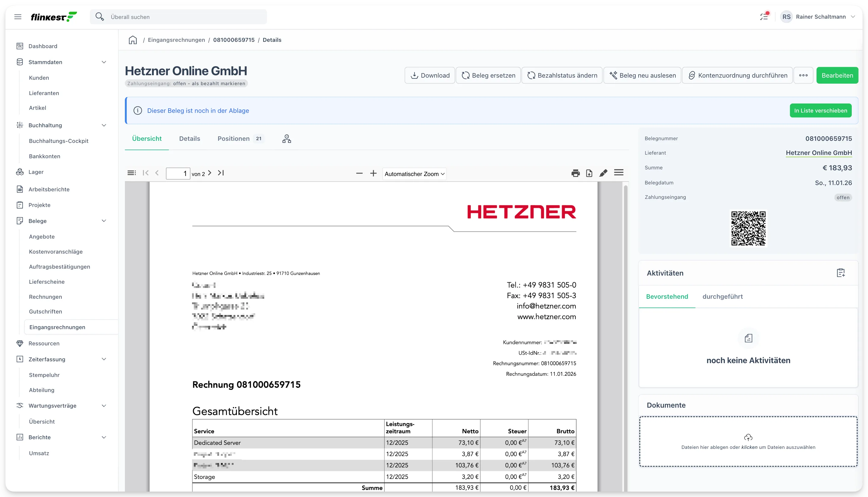Screen dimensions: 868x497
Task: Click the RS user avatar
Action: pos(786,17)
